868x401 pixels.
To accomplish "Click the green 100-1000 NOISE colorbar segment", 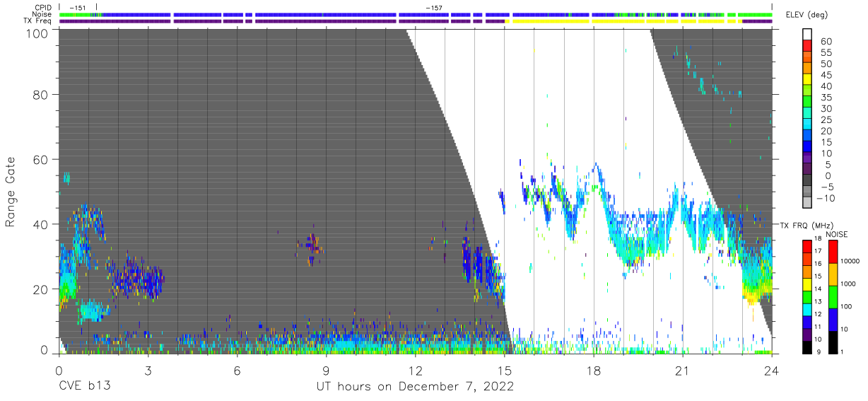I will (x=833, y=296).
